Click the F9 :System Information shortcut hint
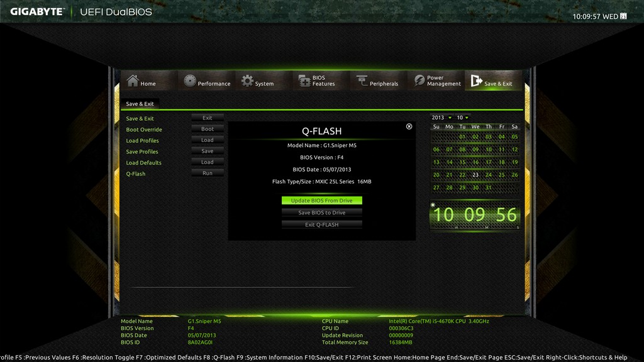Viewport: 644px width, 362px height. (269, 358)
